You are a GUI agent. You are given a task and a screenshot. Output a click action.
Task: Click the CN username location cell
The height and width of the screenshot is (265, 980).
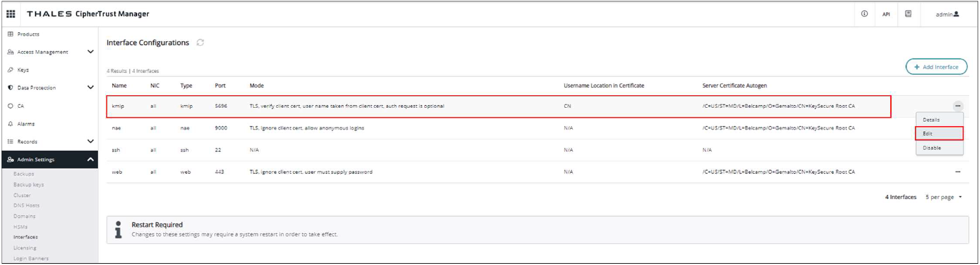click(567, 106)
